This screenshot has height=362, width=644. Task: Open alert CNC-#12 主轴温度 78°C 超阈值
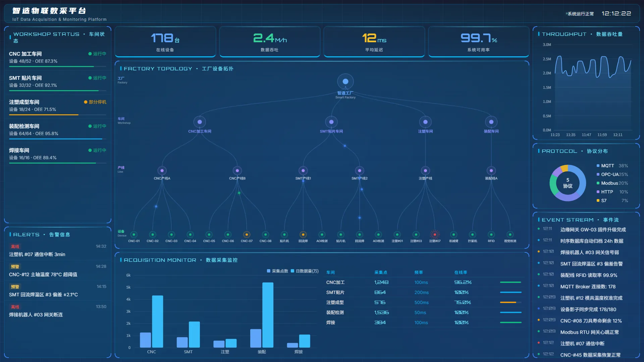click(58, 270)
